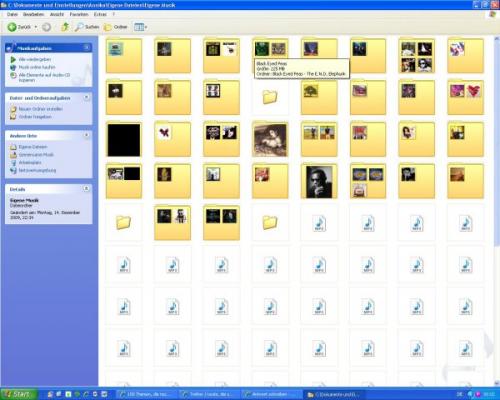Open the Ansicht menu
Image resolution: width=500 pixels, height=400 pixels.
tap(57, 14)
